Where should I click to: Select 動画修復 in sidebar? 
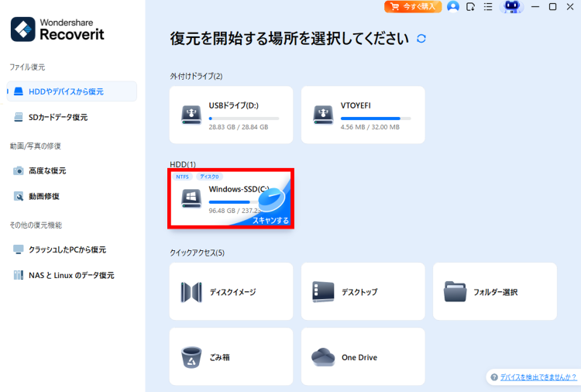(44, 196)
